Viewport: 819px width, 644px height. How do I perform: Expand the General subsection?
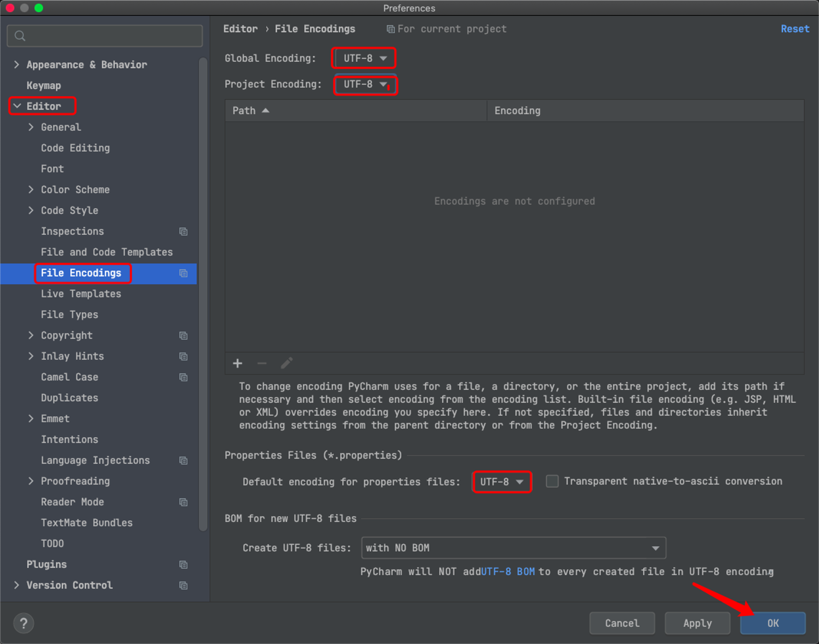coord(31,127)
